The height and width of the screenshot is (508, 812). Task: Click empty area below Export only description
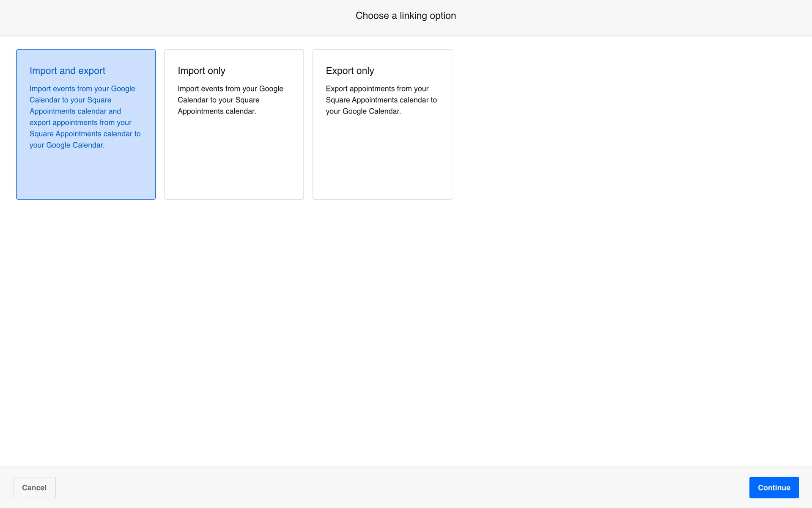(382, 161)
